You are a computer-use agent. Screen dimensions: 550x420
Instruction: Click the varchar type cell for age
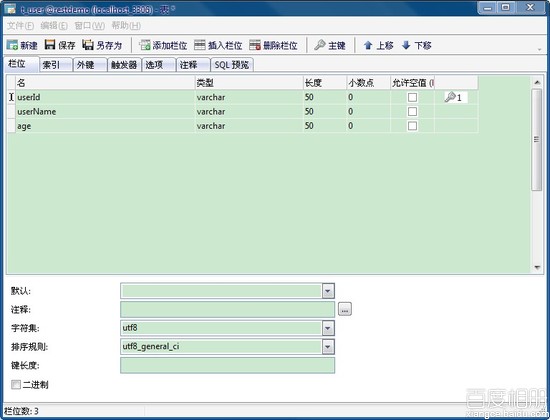click(x=249, y=126)
